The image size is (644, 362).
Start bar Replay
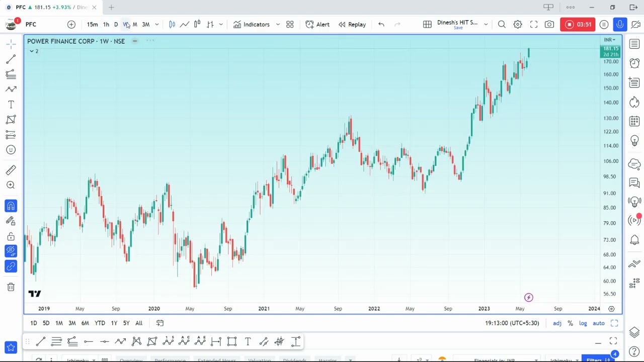(x=352, y=24)
